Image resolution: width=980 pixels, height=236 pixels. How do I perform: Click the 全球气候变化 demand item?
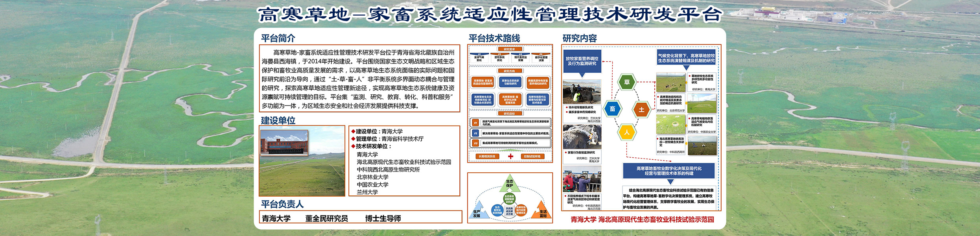(479, 57)
